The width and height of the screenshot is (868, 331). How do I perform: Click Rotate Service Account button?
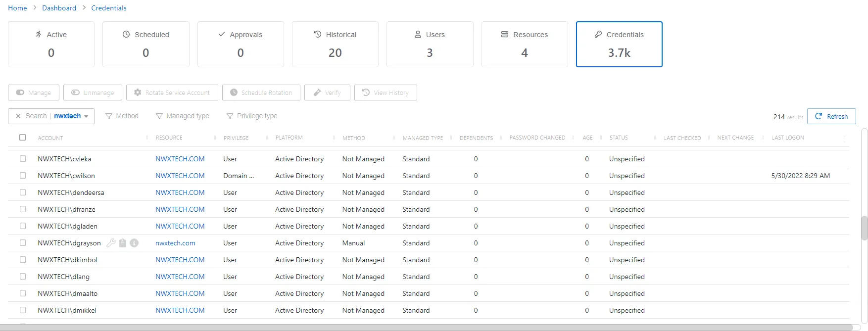pos(172,93)
